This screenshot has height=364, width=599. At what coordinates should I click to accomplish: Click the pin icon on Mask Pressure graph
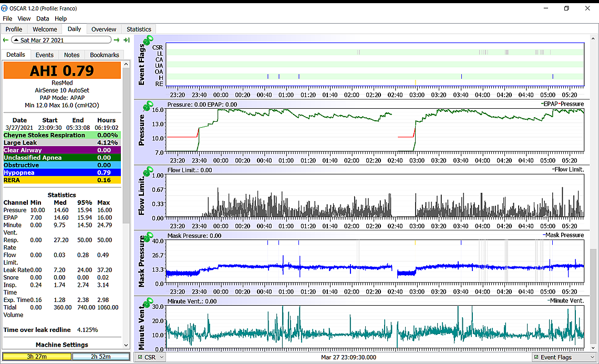click(x=148, y=237)
